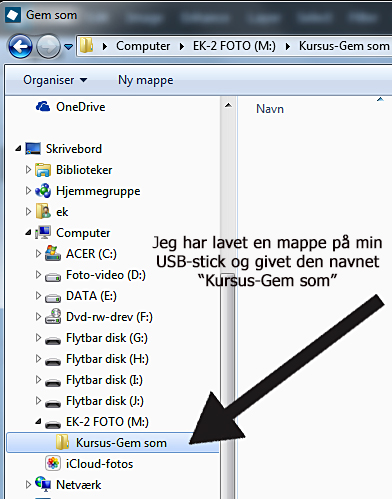Expand the ACER (C:) drive node

tap(38, 254)
